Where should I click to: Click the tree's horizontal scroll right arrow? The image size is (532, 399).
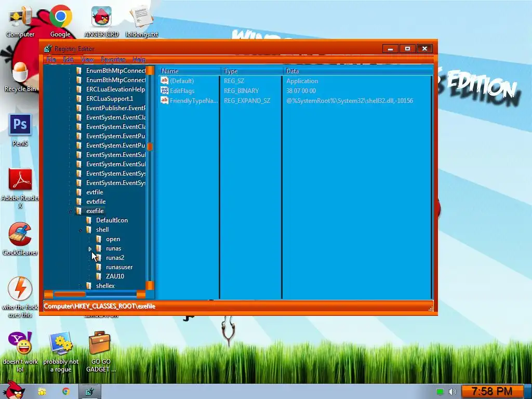[141, 294]
